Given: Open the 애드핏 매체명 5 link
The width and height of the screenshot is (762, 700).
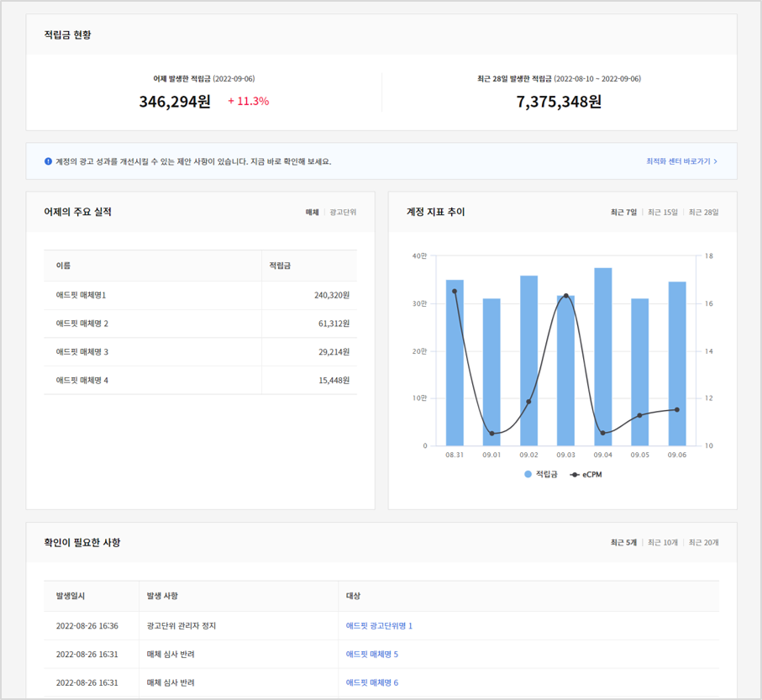Looking at the screenshot, I should coord(372,655).
